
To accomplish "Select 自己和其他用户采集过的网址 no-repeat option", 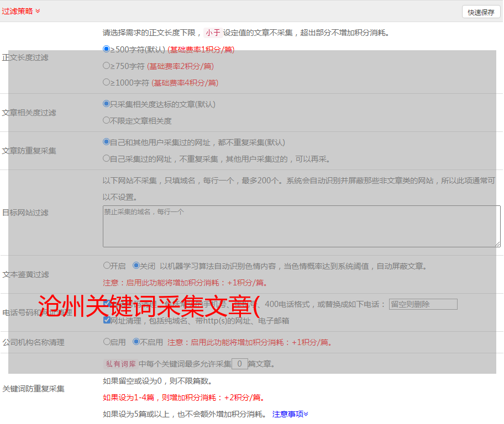I will click(x=107, y=142).
